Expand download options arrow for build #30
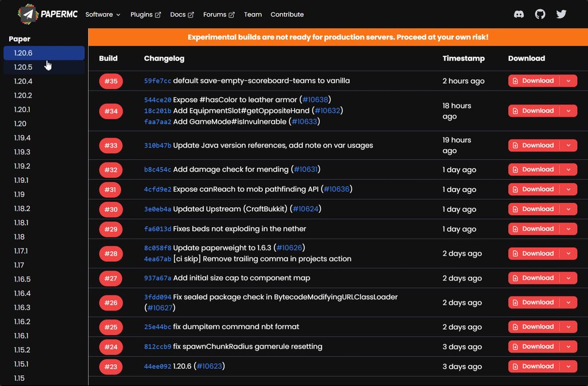 568,209
